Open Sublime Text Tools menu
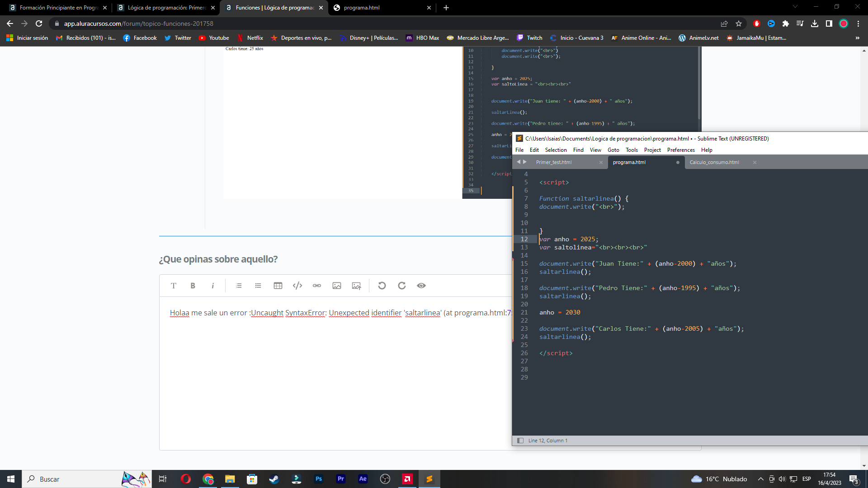868x488 pixels. coord(632,150)
